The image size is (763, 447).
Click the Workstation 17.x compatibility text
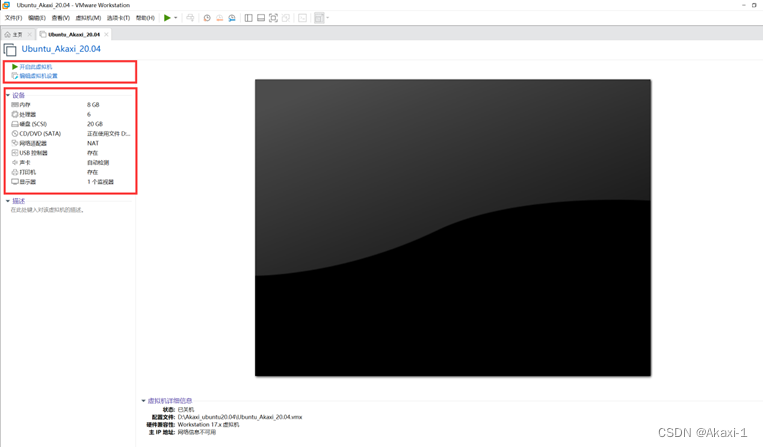coord(208,425)
